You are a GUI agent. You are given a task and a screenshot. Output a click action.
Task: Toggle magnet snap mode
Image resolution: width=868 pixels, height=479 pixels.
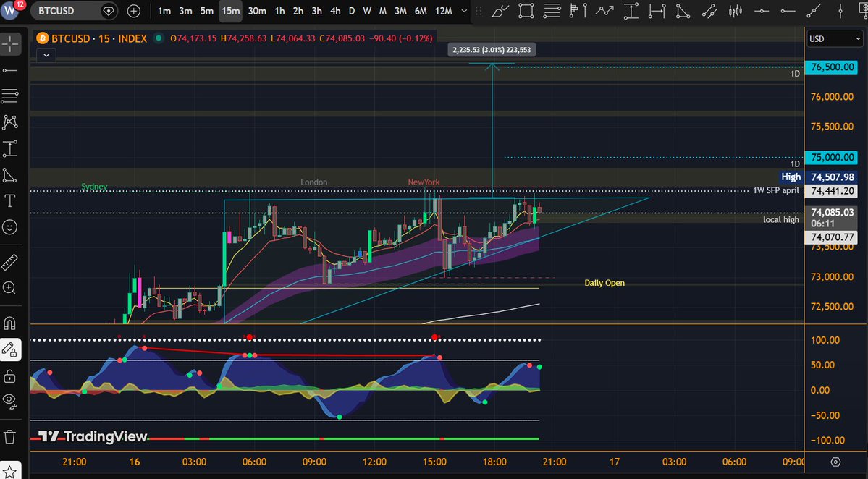10,323
